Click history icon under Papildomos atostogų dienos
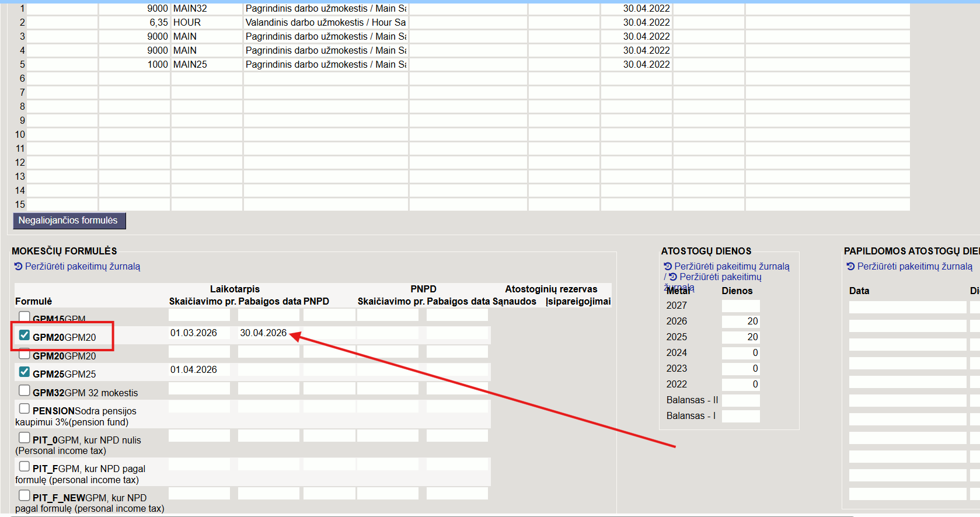Image resolution: width=980 pixels, height=517 pixels. (x=850, y=267)
